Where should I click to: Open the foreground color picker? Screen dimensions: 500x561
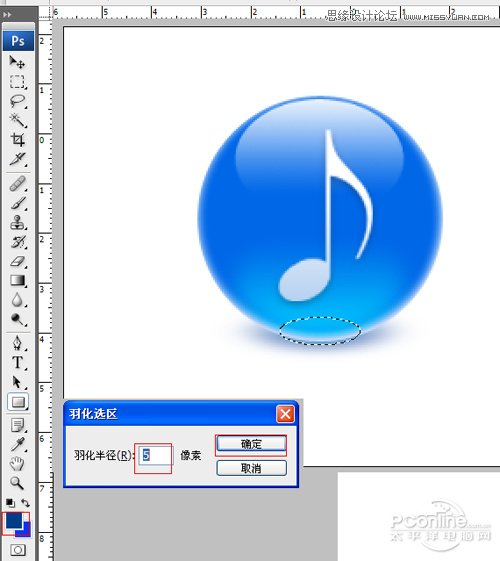tap(13, 521)
